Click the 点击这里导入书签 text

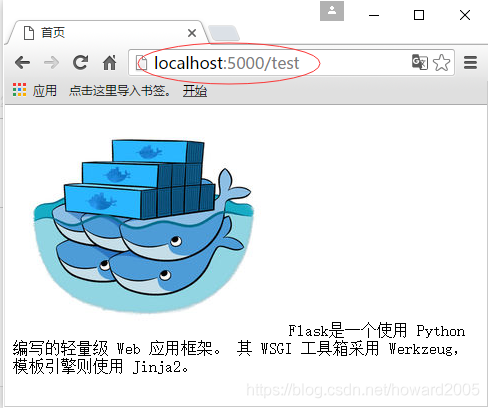tap(119, 91)
